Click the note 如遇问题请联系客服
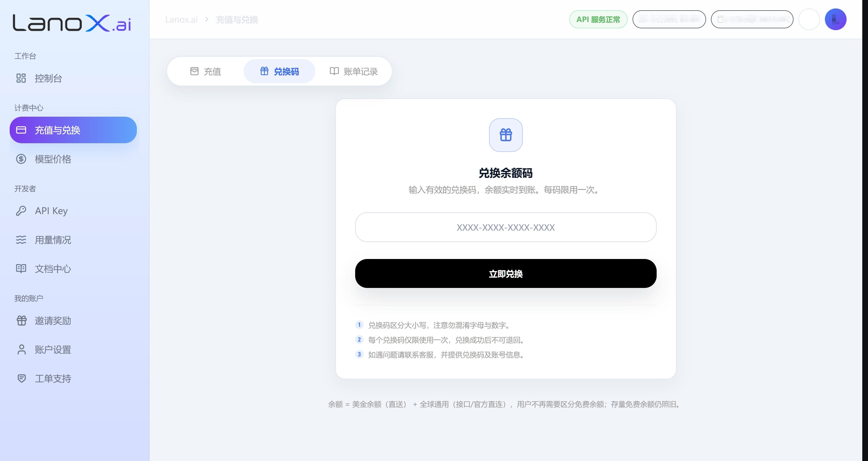 pyautogui.click(x=447, y=355)
